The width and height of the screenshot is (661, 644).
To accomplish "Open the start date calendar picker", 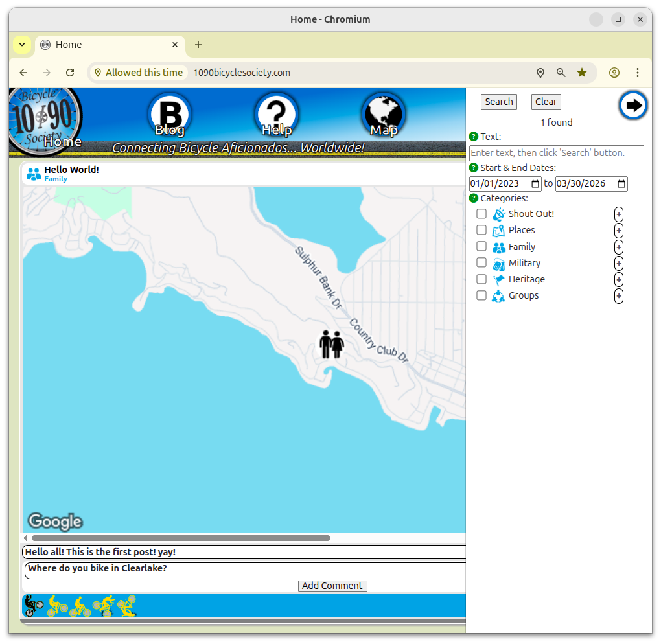I will pyautogui.click(x=535, y=183).
